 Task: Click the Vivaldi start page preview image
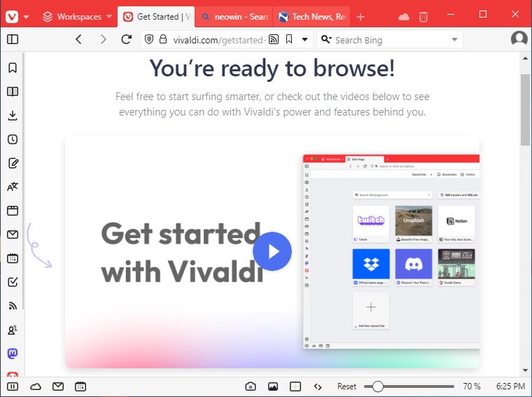click(391, 252)
